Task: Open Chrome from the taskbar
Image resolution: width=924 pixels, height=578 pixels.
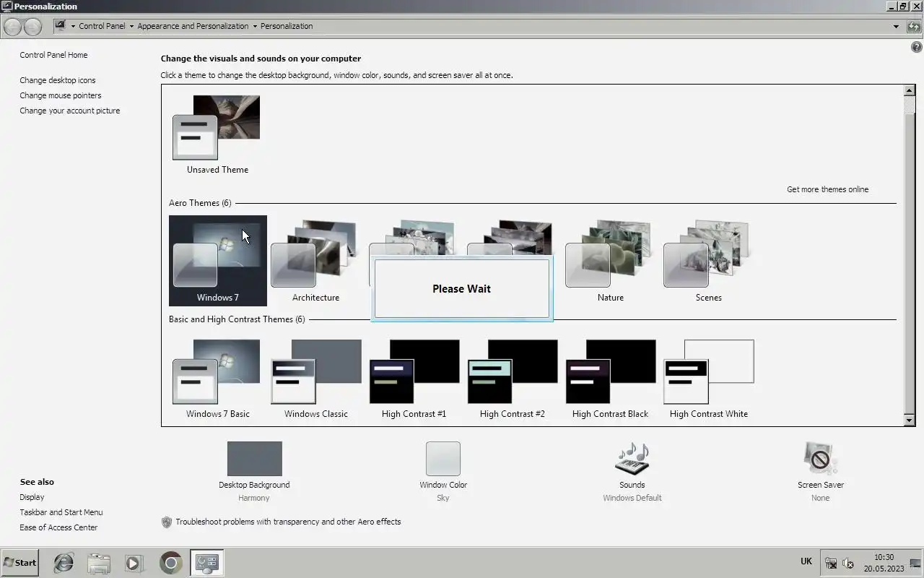Action: (x=170, y=563)
